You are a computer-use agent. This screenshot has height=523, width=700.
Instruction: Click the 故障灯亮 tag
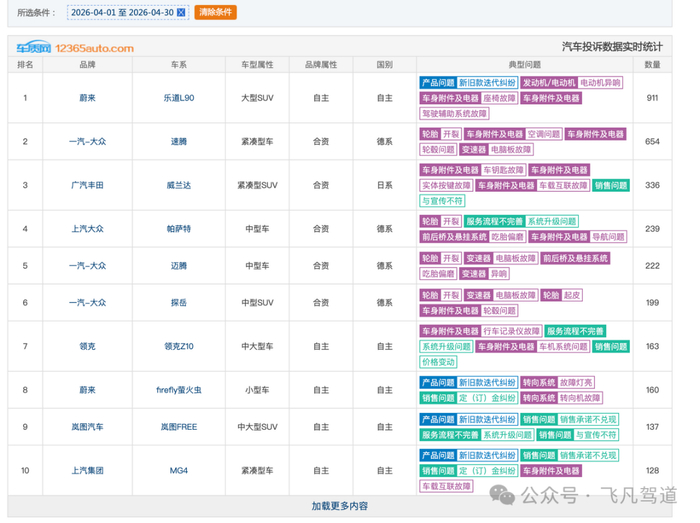(x=576, y=383)
